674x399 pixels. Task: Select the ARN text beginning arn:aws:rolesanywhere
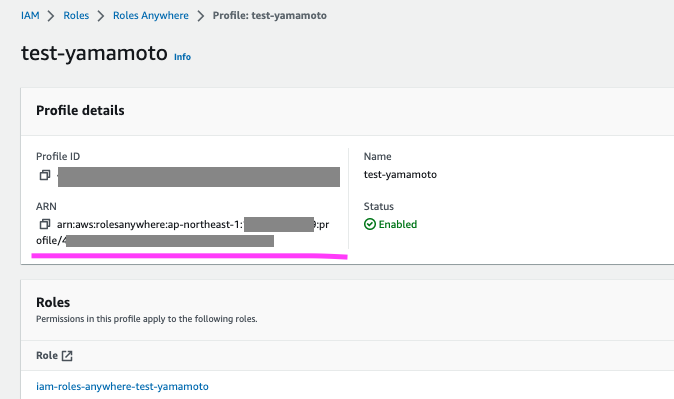coord(183,232)
